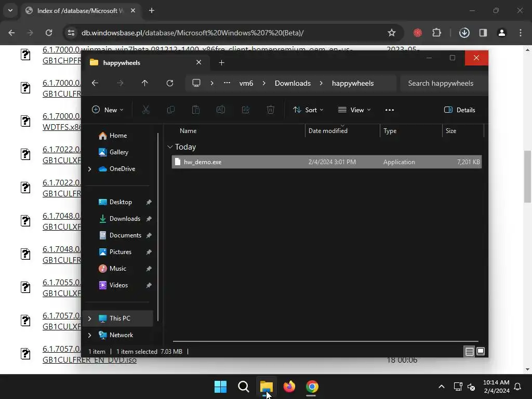
Task: Open the View dropdown
Action: pos(354,110)
